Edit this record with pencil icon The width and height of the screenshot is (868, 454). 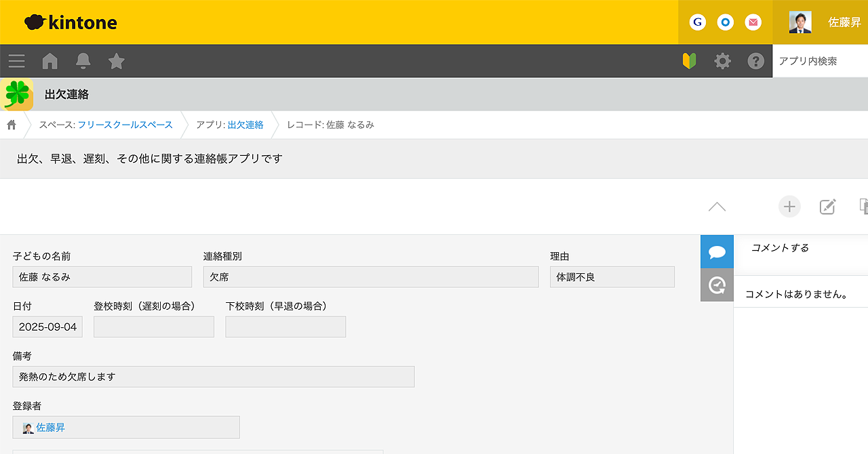tap(827, 207)
